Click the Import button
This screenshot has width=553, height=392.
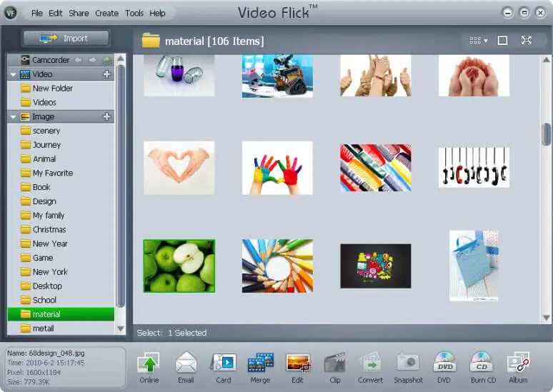pyautogui.click(x=66, y=38)
